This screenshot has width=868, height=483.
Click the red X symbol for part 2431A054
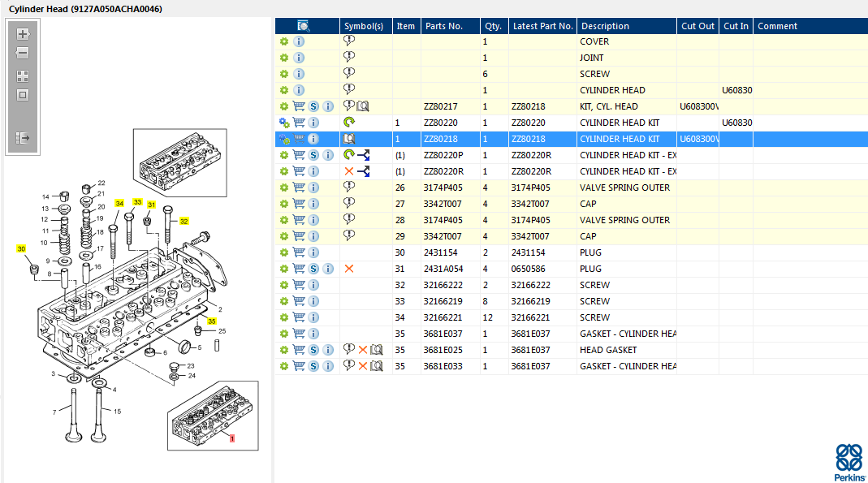tap(349, 269)
